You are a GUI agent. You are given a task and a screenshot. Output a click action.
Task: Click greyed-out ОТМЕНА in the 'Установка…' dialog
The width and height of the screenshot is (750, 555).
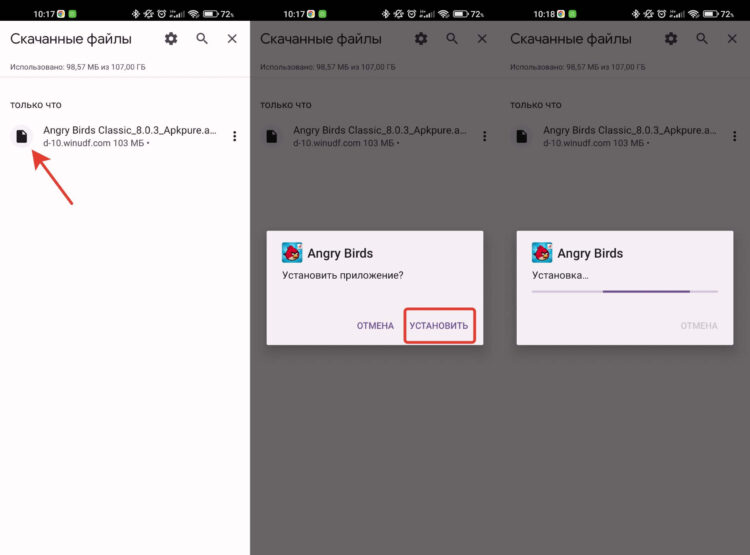[698, 326]
